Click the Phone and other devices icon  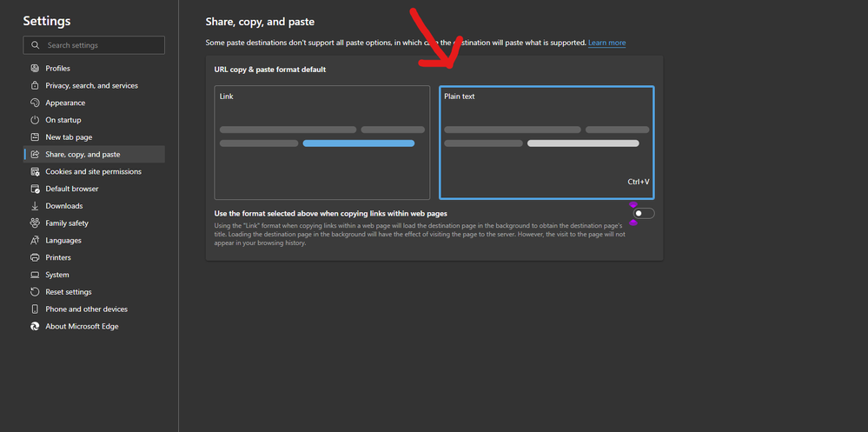click(35, 309)
